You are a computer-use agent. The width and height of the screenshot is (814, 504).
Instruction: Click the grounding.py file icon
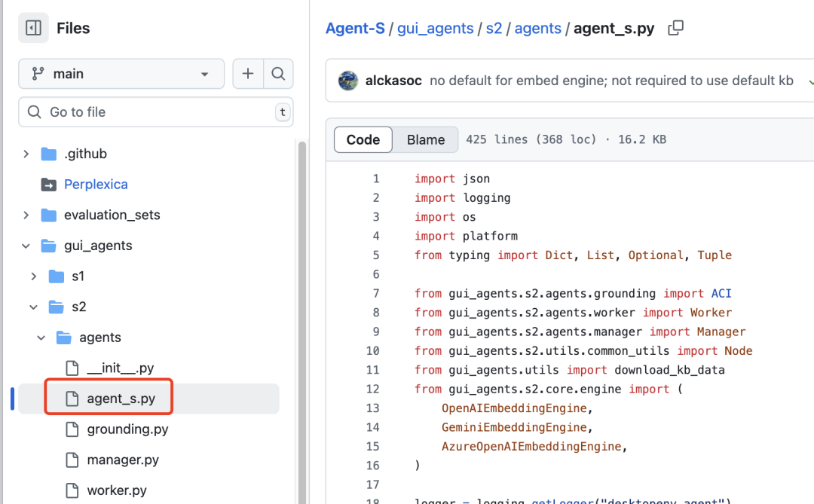point(72,429)
